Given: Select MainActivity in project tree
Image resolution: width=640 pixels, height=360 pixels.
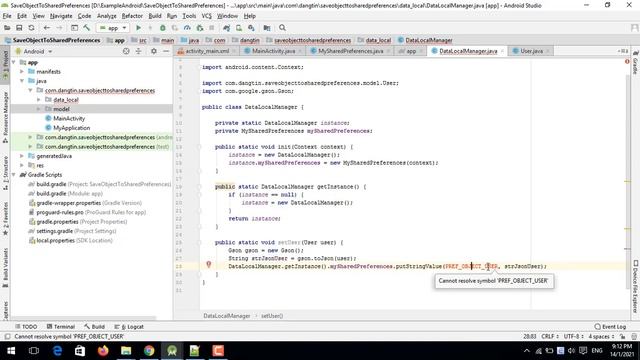Looking at the screenshot, I should (69, 118).
